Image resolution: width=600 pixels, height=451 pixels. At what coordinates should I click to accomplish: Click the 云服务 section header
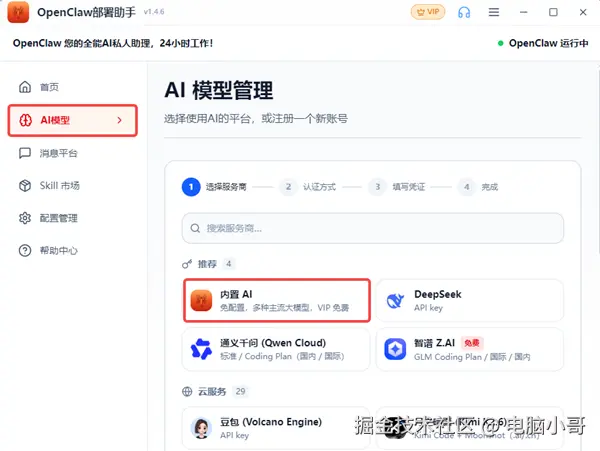click(x=212, y=392)
